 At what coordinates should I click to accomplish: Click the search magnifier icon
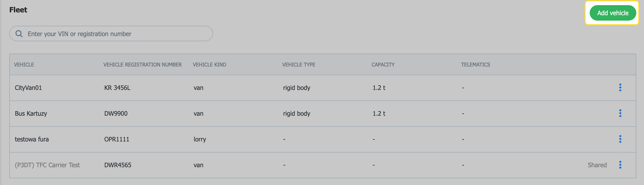coord(19,34)
